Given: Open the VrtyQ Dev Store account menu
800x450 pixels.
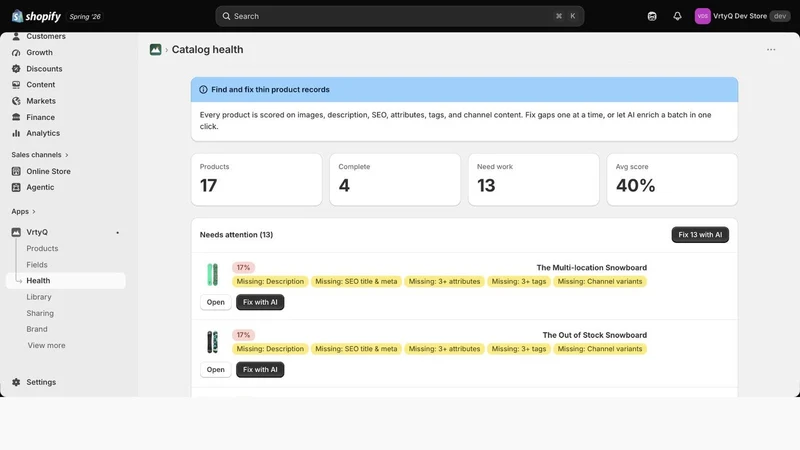Looking at the screenshot, I should tap(742, 16).
